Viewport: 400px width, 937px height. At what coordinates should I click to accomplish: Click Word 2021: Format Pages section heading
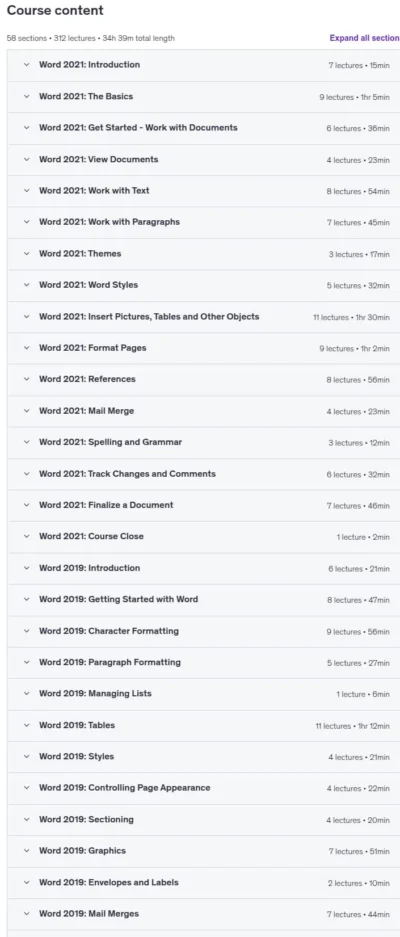point(93,348)
